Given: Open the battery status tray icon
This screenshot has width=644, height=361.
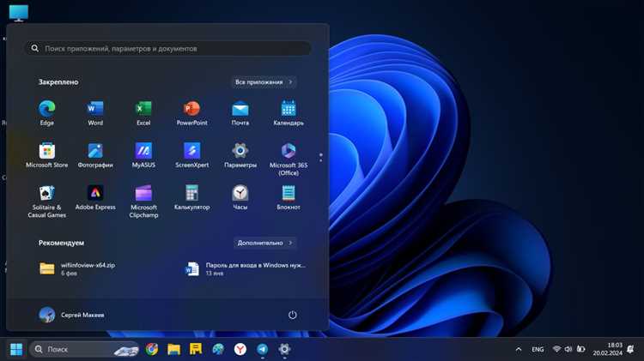Looking at the screenshot, I should click(580, 349).
